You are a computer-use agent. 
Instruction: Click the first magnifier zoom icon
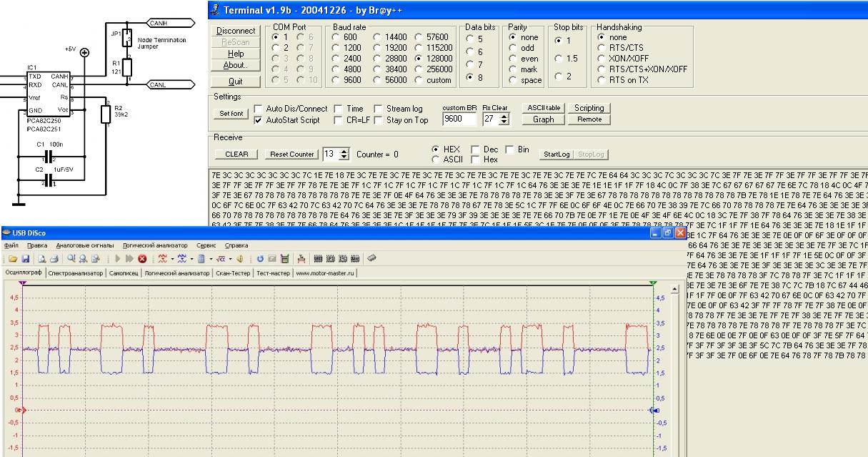click(72, 258)
